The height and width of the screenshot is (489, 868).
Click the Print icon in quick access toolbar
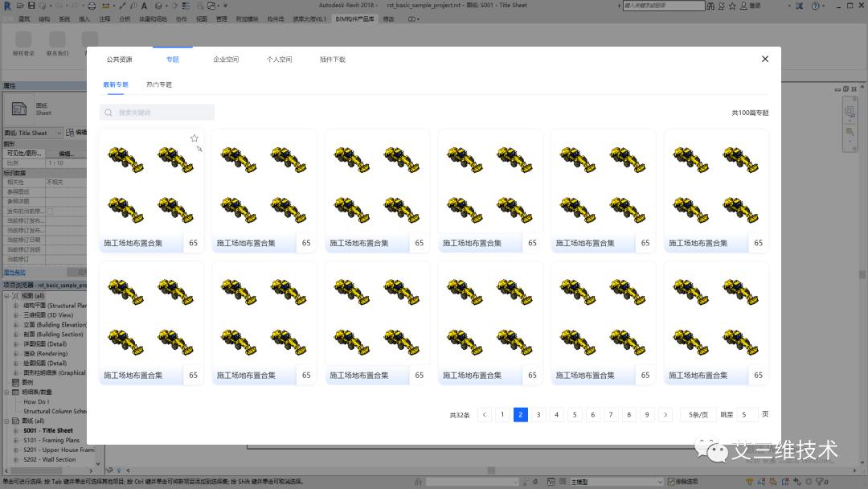(x=92, y=6)
